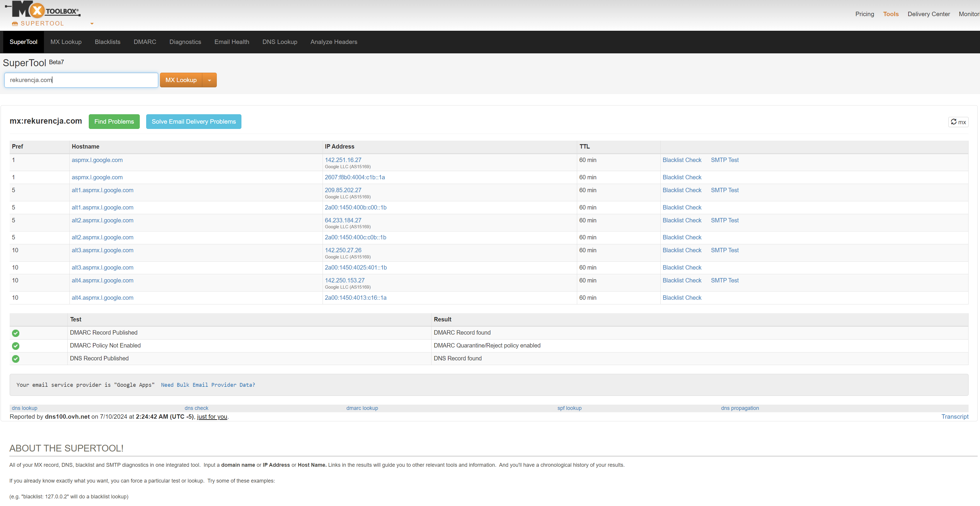The height and width of the screenshot is (506, 980).
Task: Open the dns check footer link
Action: 196,408
